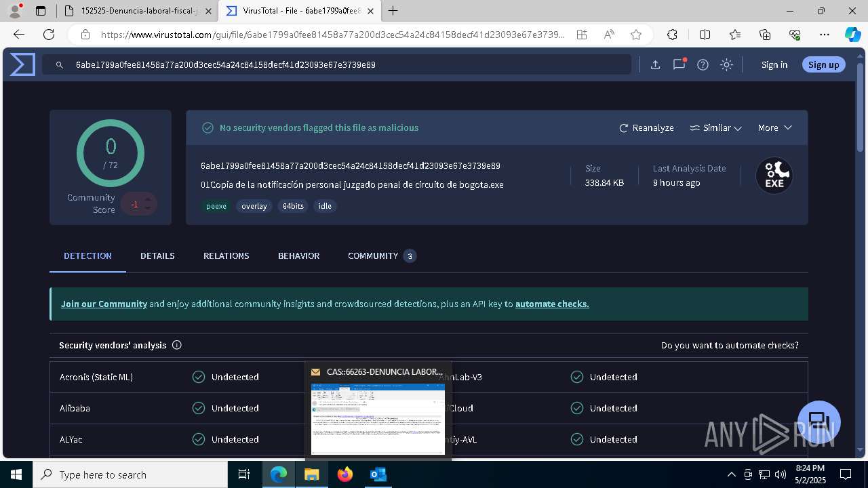This screenshot has width=868, height=488.
Task: Refresh the VirusTotal page
Action: click(x=49, y=35)
